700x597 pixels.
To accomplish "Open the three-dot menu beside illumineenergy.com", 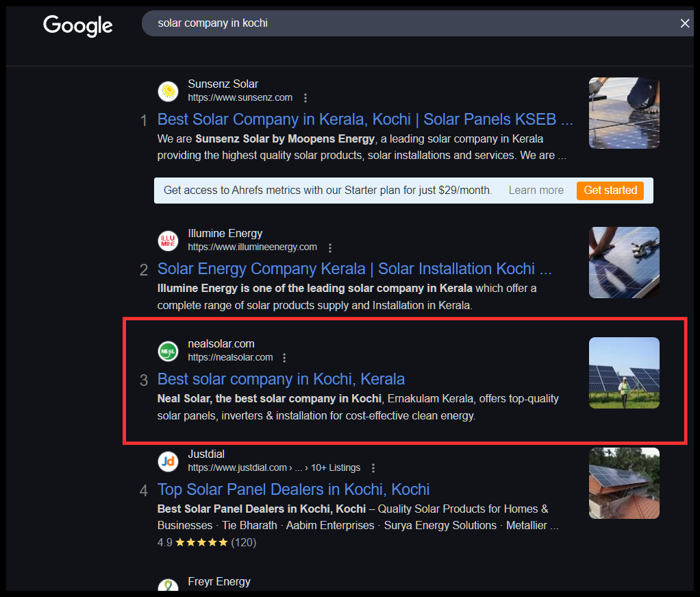I will [330, 247].
